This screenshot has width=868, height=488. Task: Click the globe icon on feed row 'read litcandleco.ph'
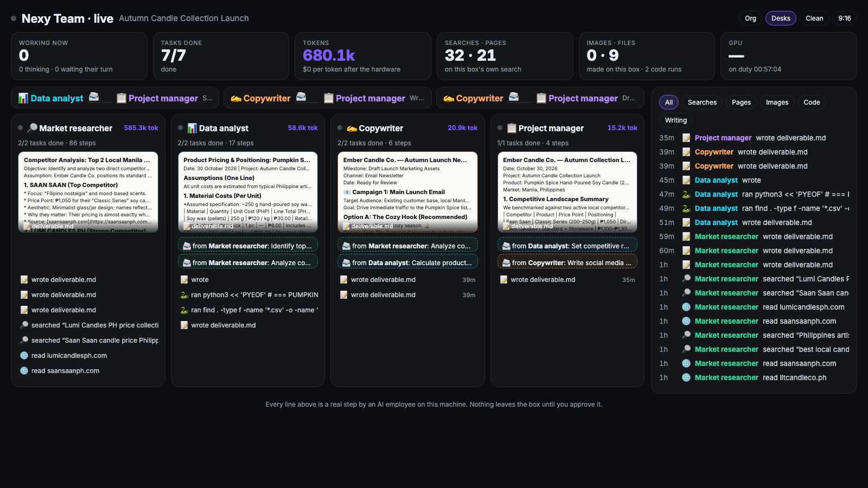686,377
